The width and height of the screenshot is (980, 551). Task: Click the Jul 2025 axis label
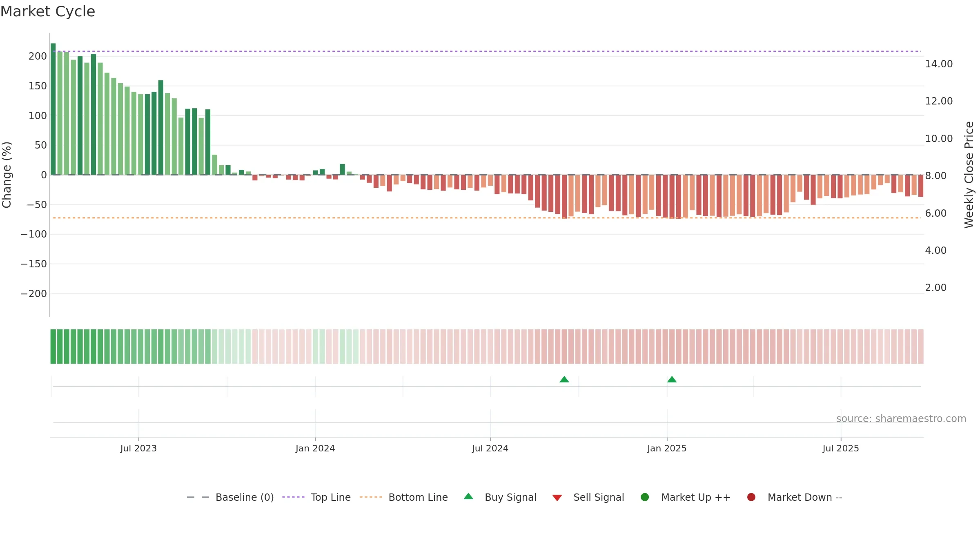(841, 449)
